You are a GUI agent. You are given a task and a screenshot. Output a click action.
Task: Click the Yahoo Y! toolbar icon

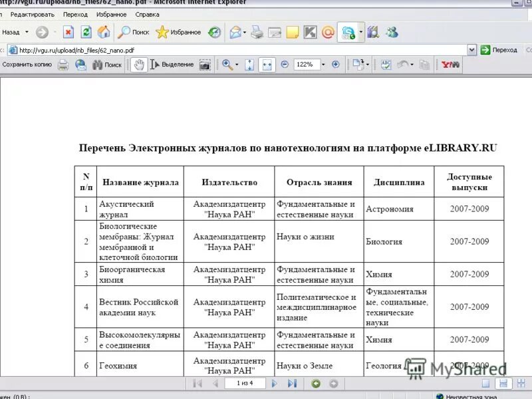[451, 65]
